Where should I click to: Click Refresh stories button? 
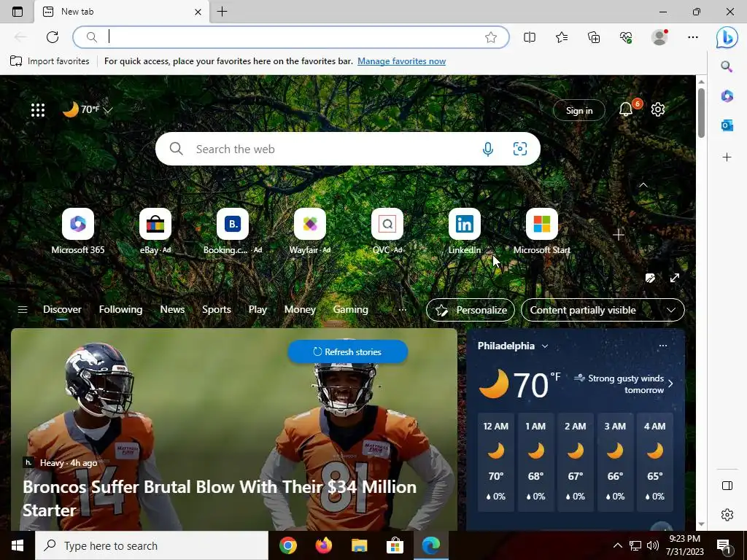(x=348, y=352)
